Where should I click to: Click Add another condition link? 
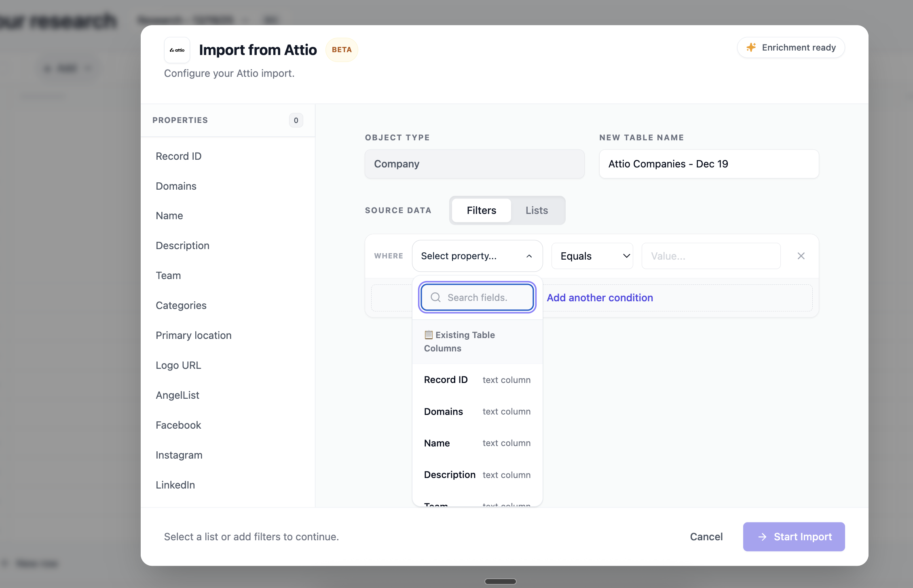click(x=600, y=298)
